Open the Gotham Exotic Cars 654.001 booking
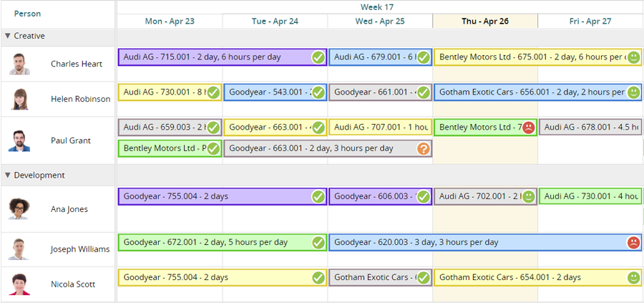Image resolution: width=644 pixels, height=303 pixels. (x=537, y=277)
